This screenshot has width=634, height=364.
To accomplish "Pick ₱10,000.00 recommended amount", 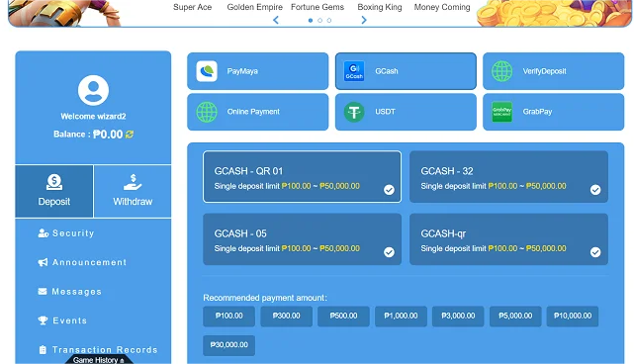I will (573, 316).
